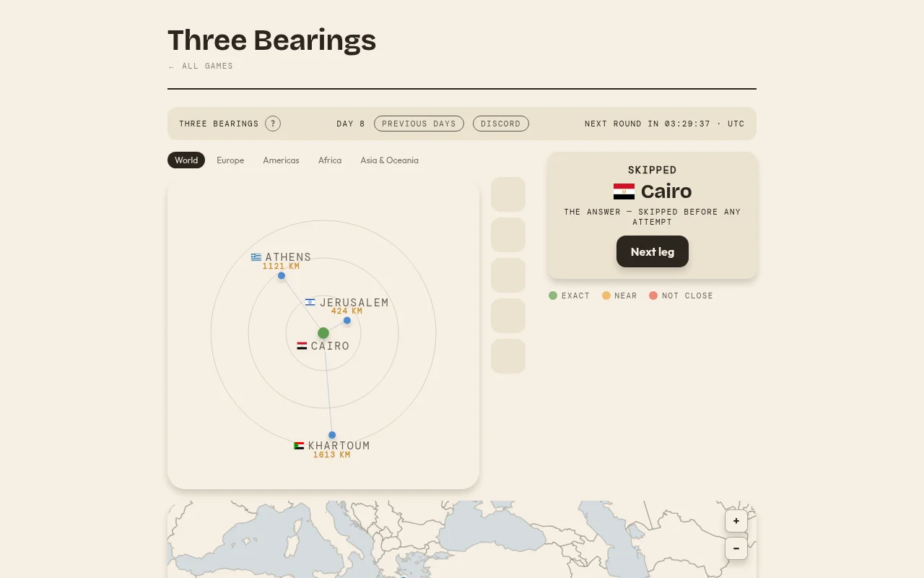
Task: Click the Cairo answer name in the card
Action: pyautogui.click(x=666, y=191)
